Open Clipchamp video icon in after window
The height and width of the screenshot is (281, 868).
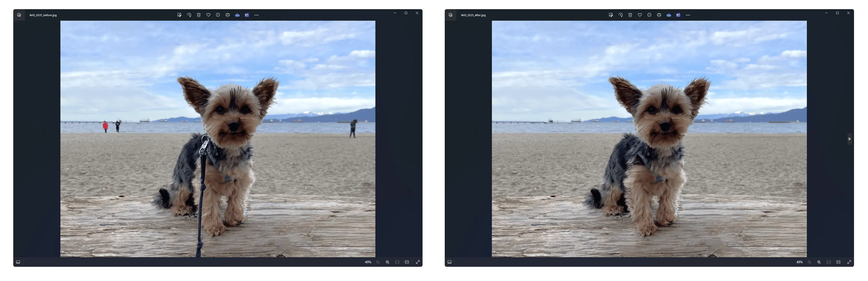tap(678, 15)
